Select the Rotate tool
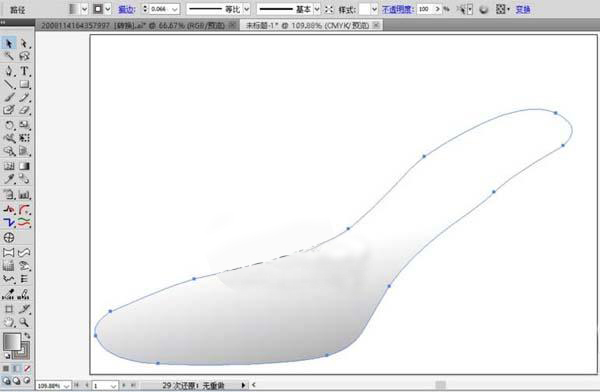 (9, 125)
